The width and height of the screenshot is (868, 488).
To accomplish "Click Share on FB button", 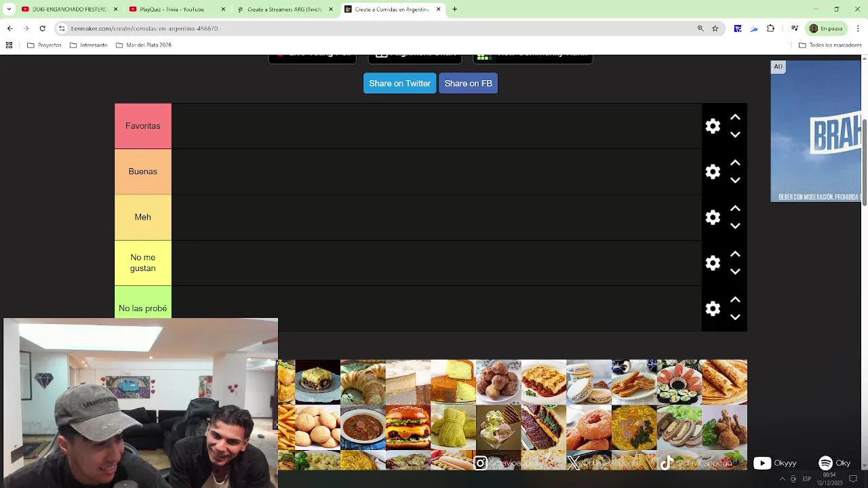I will point(468,83).
